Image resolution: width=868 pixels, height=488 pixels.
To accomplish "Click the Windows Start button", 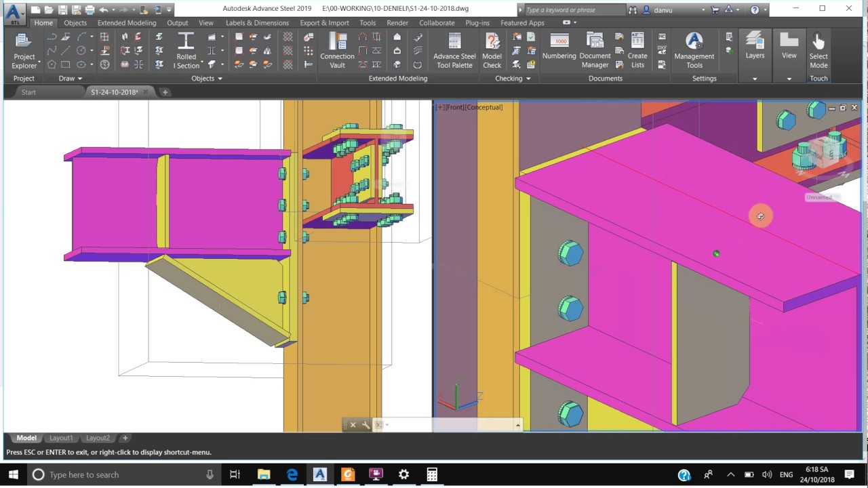I will 13,474.
